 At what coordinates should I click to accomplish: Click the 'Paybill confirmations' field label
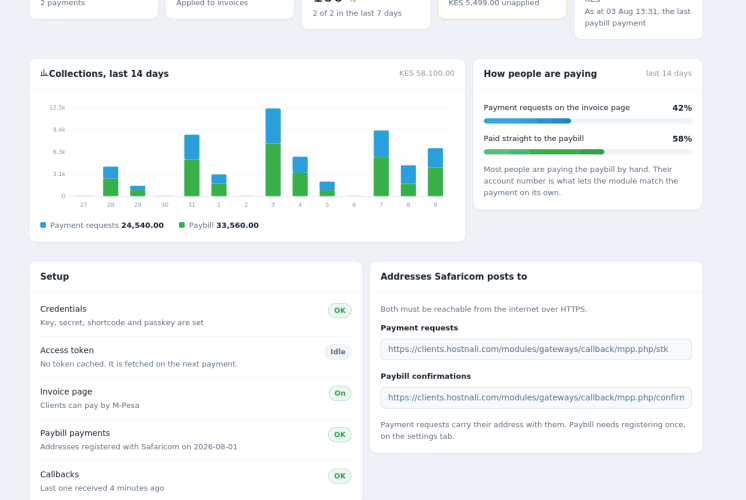[x=426, y=376]
